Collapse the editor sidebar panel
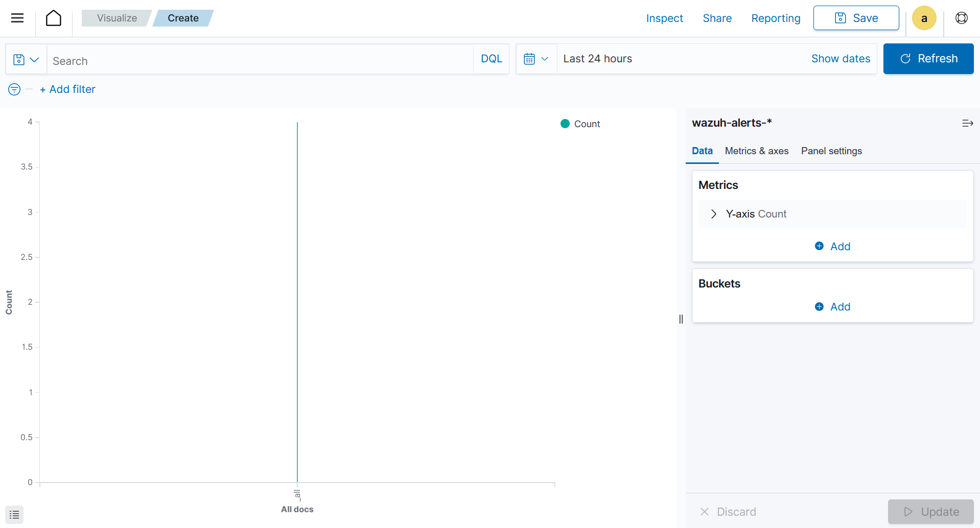Viewport: 980px width, 528px height. (967, 123)
